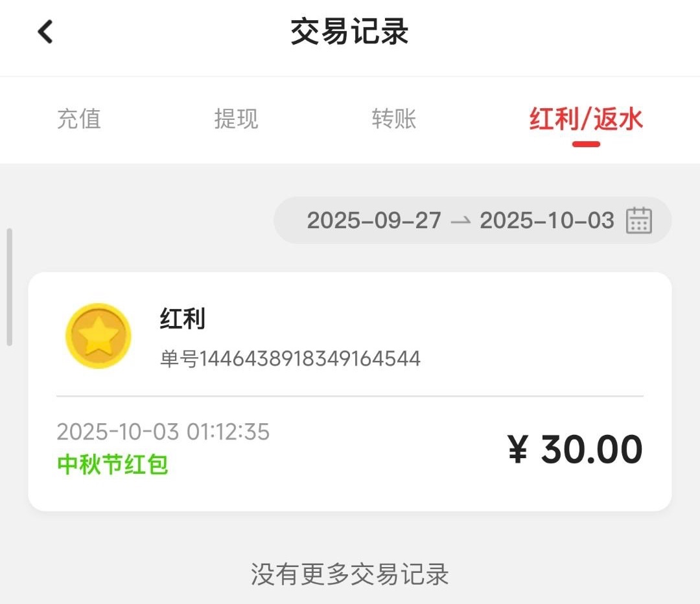Click the 中秋节红包 label
Image resolution: width=700 pixels, height=604 pixels.
113,464
